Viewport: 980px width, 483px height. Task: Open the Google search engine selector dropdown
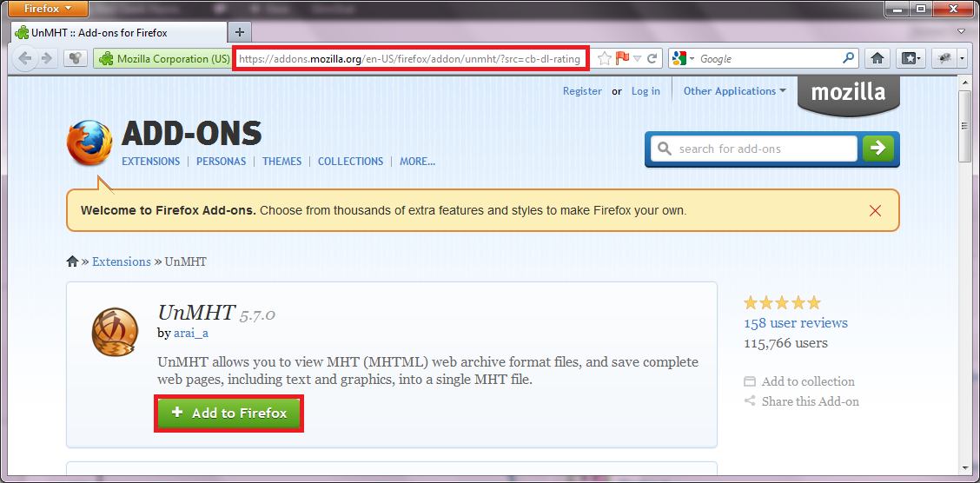click(x=684, y=59)
